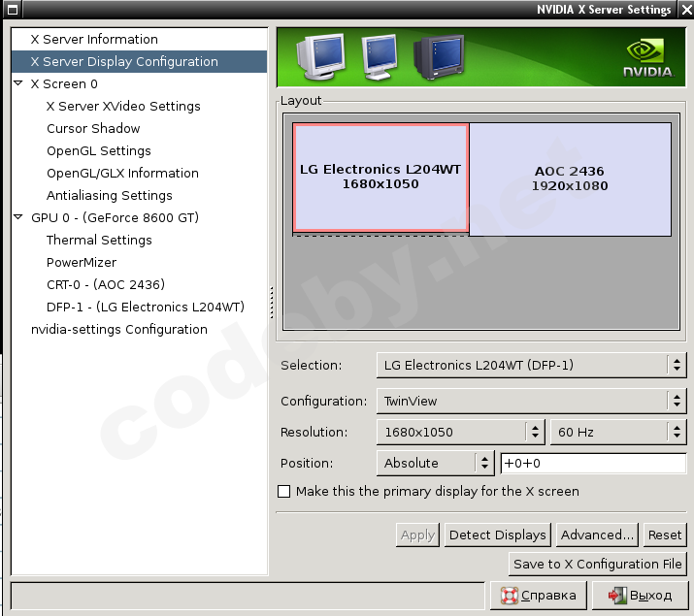Select GPU 0 - (GeForce 8600 GT) label
Screen dimensions: 694x616
pyautogui.click(x=116, y=217)
